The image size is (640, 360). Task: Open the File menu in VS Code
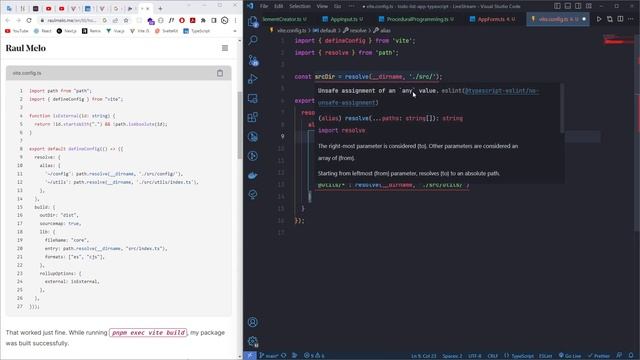264,6
